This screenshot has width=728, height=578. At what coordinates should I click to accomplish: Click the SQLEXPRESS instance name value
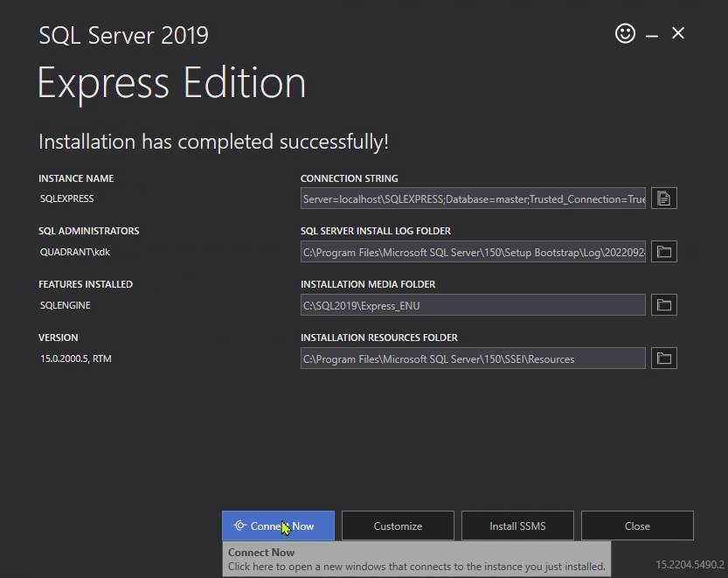tap(66, 198)
